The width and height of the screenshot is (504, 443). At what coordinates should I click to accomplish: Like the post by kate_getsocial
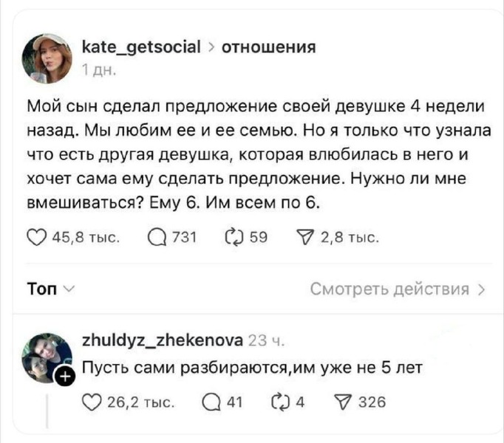tap(35, 237)
